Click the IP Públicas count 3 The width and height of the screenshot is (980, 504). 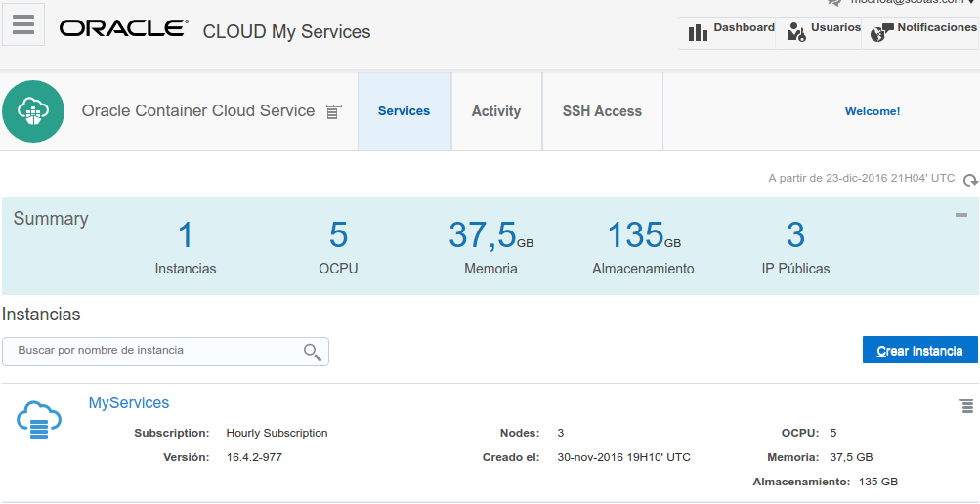(795, 234)
